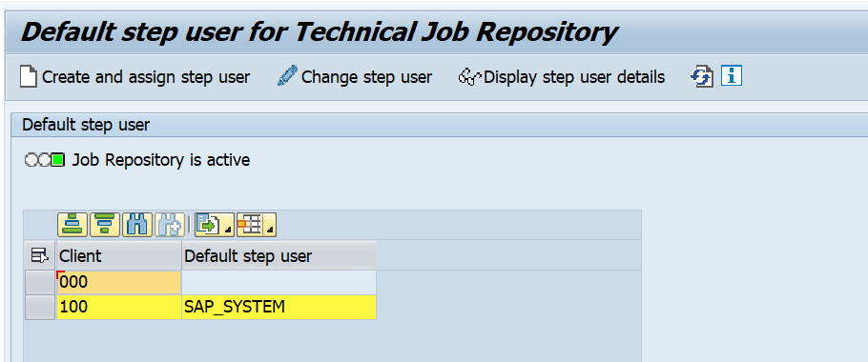This screenshot has width=868, height=362.
Task: Click the layout settings grid icon
Action: (250, 225)
